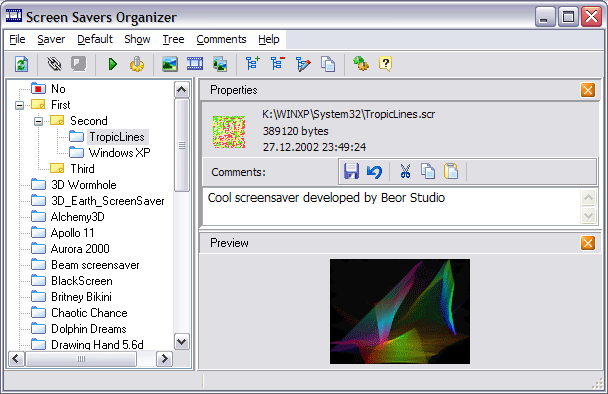Select BlackScreen entry
This screenshot has height=394, width=608.
click(82, 281)
